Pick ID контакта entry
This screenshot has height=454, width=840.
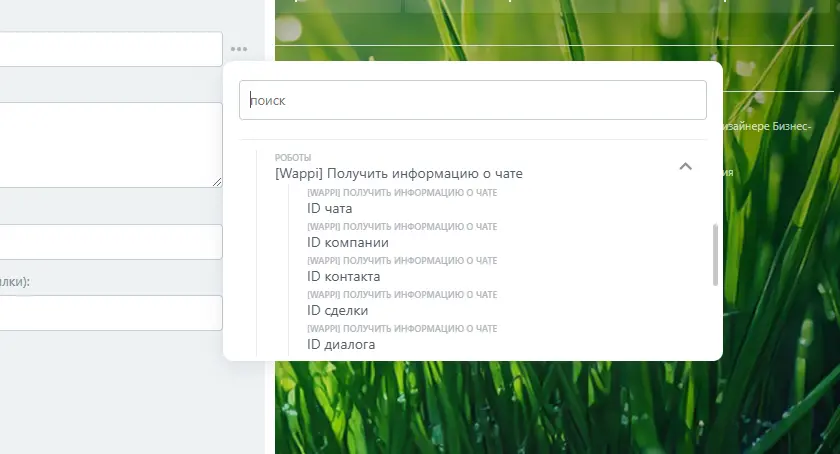click(343, 276)
